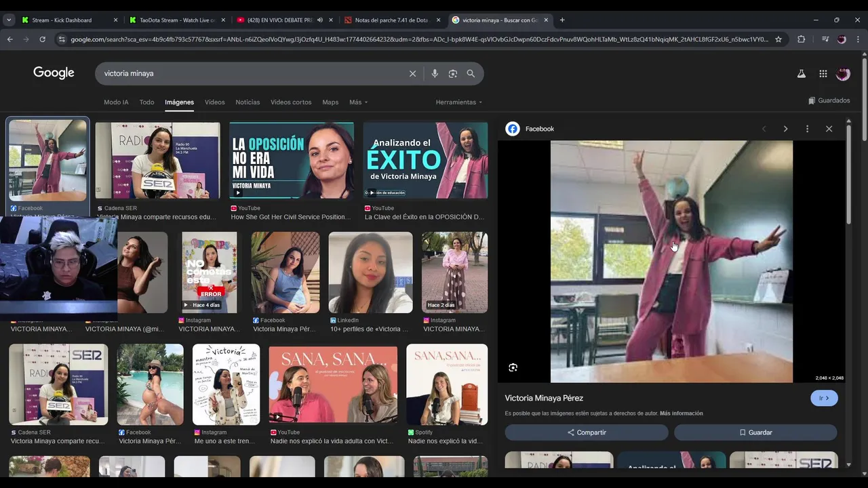Image resolution: width=868 pixels, height=488 pixels.
Task: Open three-dot options in preview panel
Action: click(807, 129)
